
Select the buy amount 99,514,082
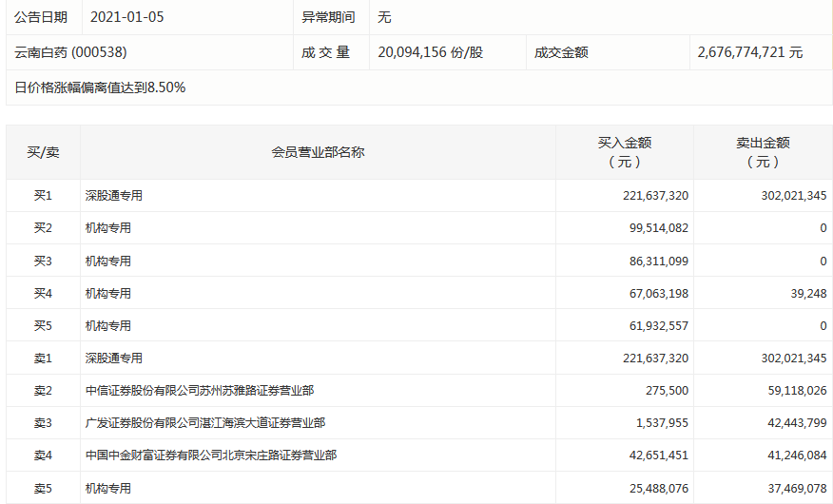point(652,228)
